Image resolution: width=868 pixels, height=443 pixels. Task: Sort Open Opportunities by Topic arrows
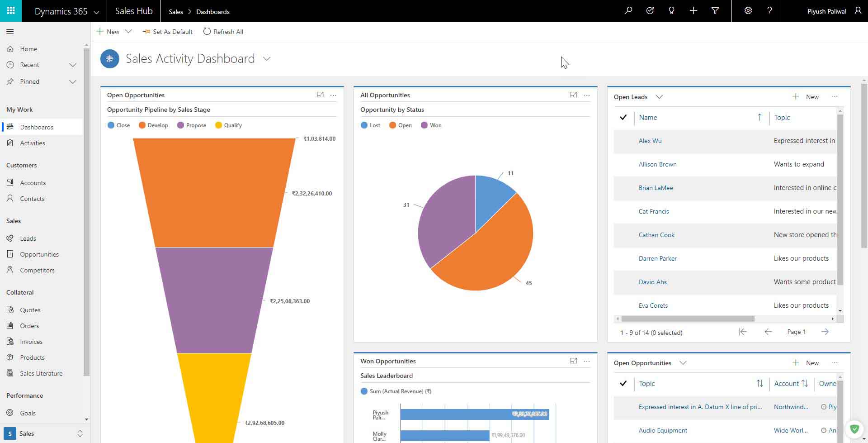(x=759, y=383)
